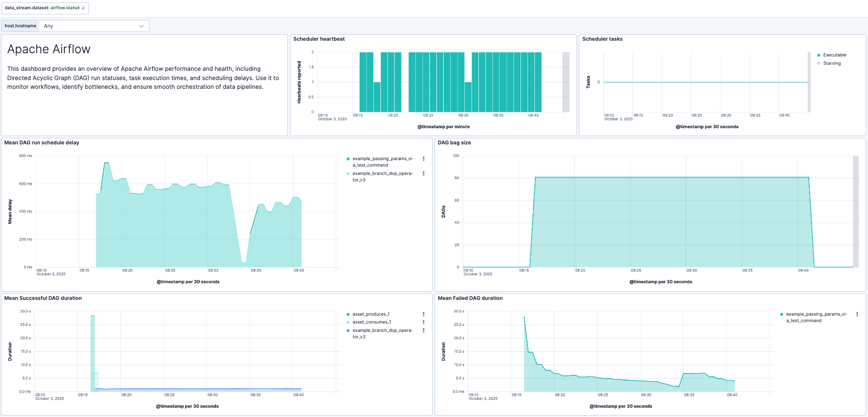Select the Scheduler heartbeat panel title

pos(319,39)
